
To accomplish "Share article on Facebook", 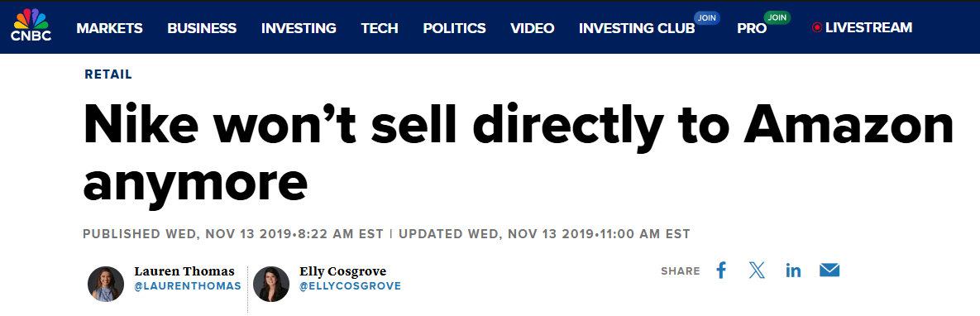I will pos(721,271).
